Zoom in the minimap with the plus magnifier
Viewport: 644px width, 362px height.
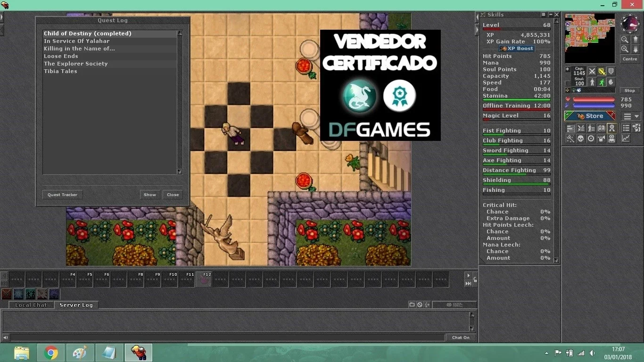(624, 49)
